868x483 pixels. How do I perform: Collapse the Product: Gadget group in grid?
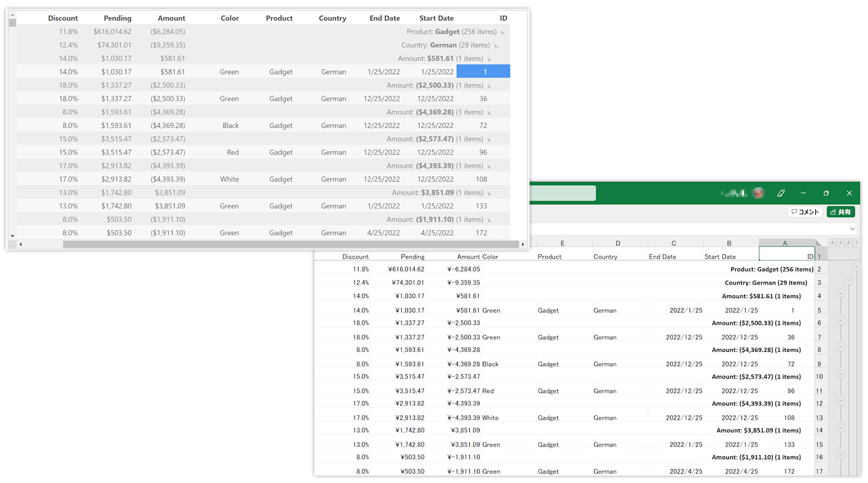[x=503, y=33]
